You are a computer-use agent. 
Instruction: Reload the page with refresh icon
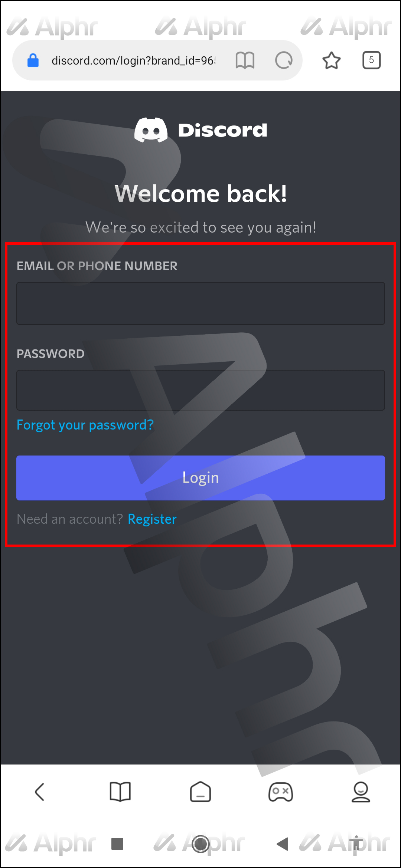pos(284,60)
